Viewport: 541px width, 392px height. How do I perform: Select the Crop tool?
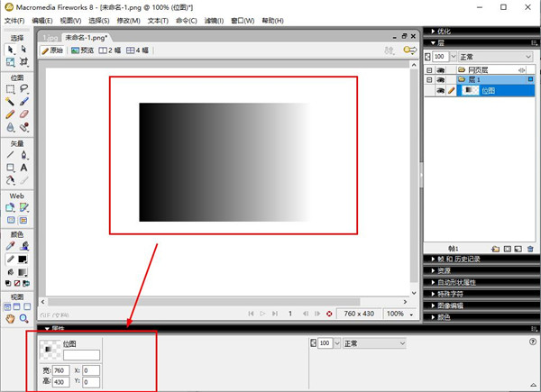tap(23, 61)
